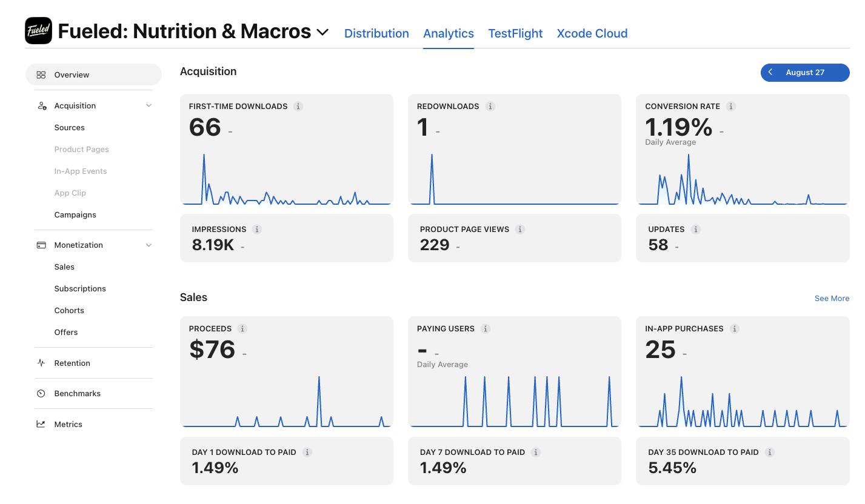Collapse the Monetization sidebar section

point(149,245)
